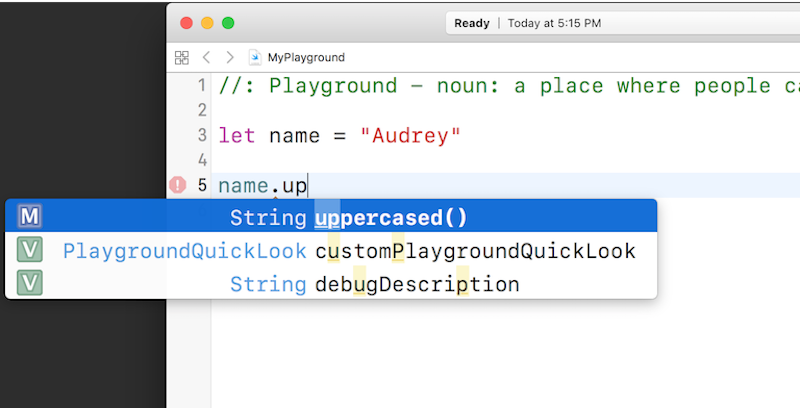Viewport: 800px width, 408px height.
Task: Click the red error indicator on line 5
Action: [x=178, y=185]
